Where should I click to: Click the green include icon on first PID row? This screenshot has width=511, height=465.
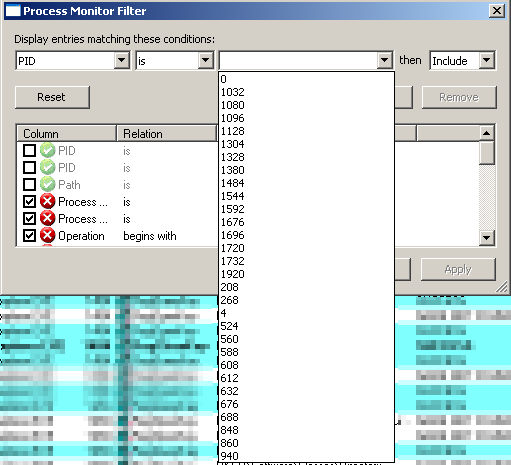point(48,150)
